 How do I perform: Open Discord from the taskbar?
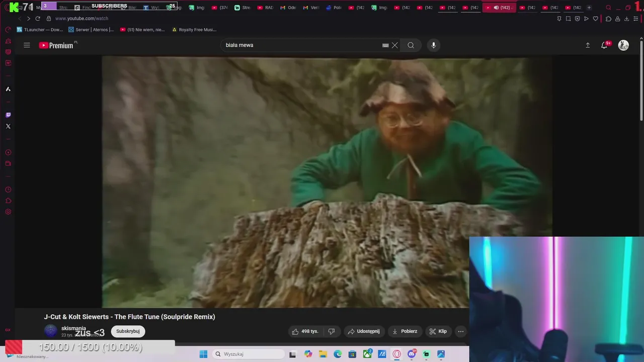point(412,354)
